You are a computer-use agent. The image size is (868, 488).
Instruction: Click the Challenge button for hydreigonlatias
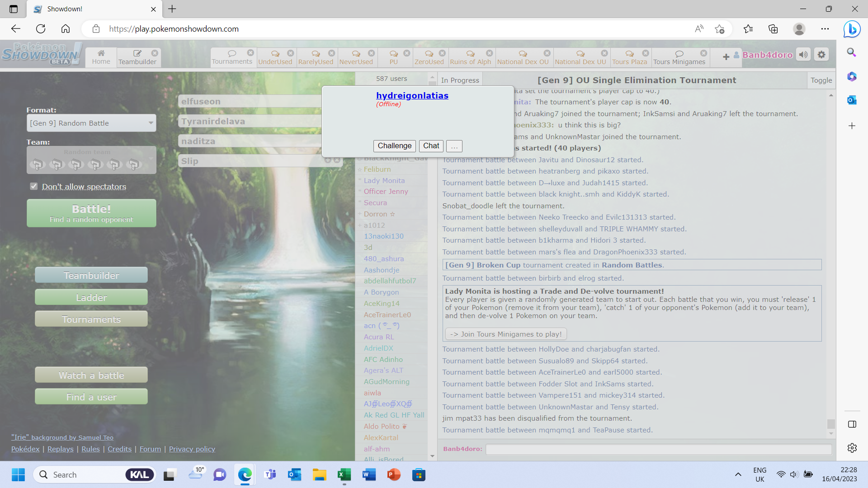[x=394, y=146]
